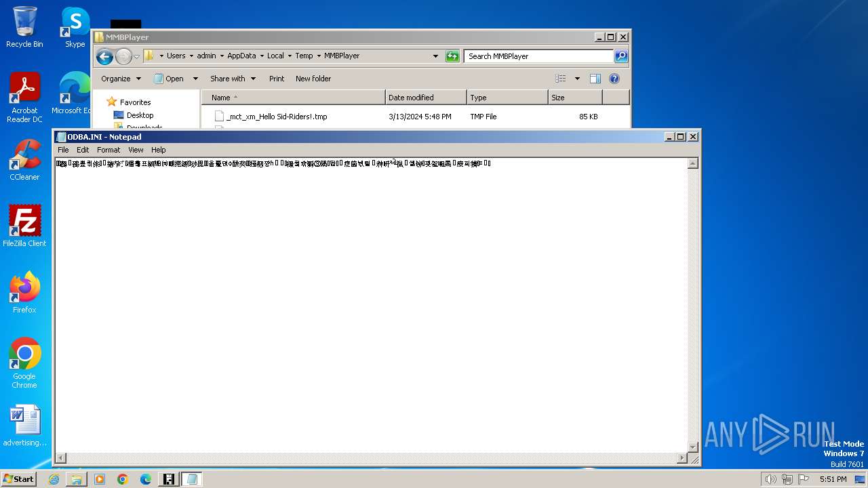The height and width of the screenshot is (488, 868).
Task: Open the Start menu
Action: coord(18,479)
